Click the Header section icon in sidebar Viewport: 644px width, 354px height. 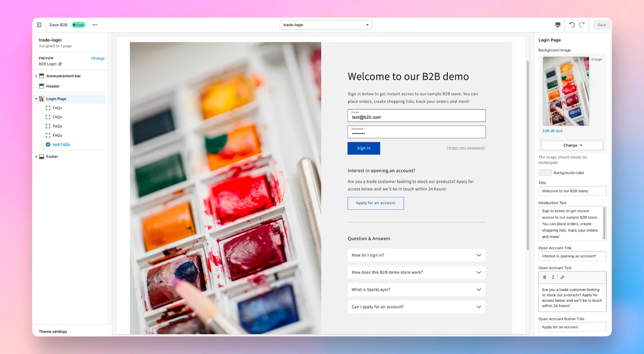pyautogui.click(x=42, y=86)
